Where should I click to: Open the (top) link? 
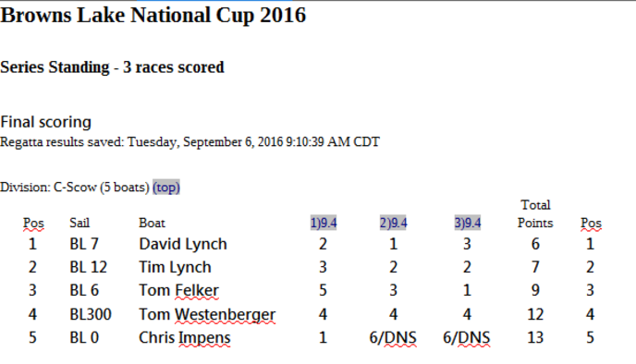(166, 188)
